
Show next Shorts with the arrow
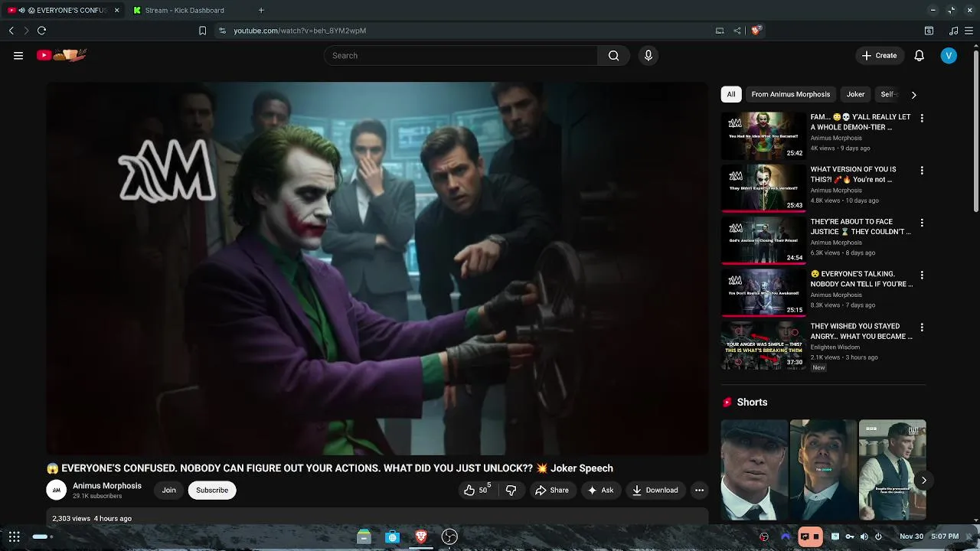pos(924,481)
